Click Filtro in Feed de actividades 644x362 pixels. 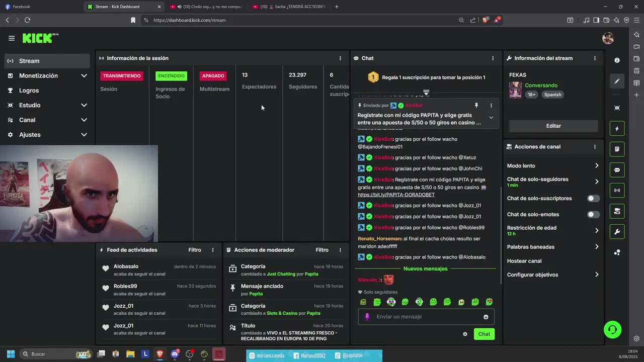195,250
